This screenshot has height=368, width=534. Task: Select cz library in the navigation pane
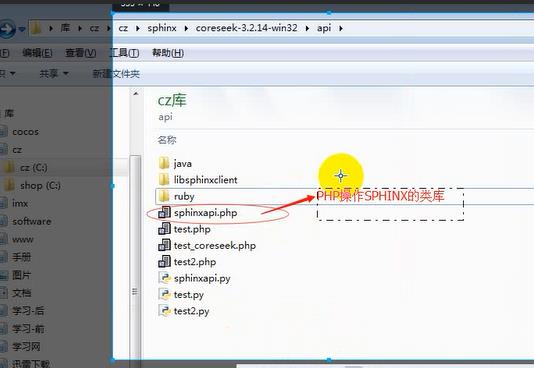tap(17, 150)
